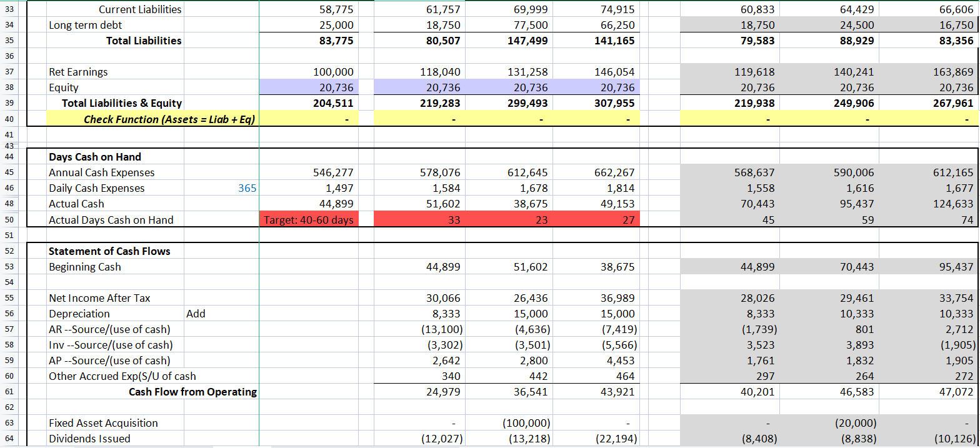Click the 'Daily Cash Expenses' label
This screenshot has height=448, width=980.
[x=97, y=188]
